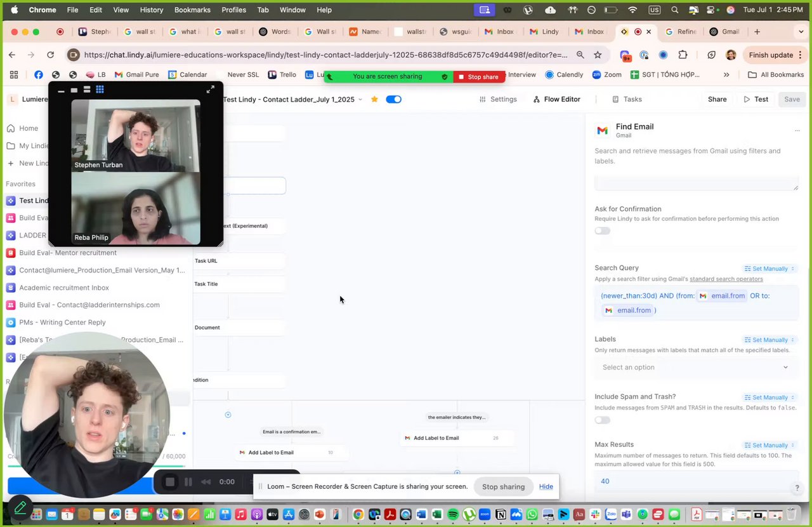Open Set Manually dropdown for Labels
Screen dimensions: 812x527
pos(769,340)
